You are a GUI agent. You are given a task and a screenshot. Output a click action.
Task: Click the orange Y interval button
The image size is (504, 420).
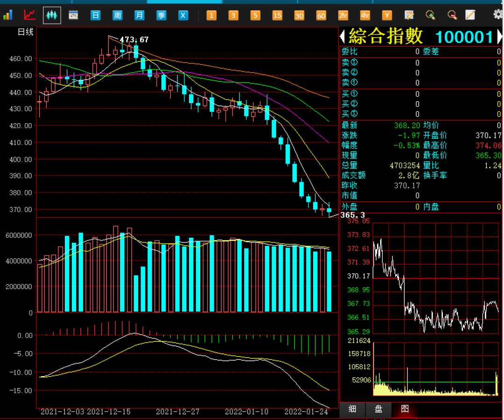coord(387,15)
